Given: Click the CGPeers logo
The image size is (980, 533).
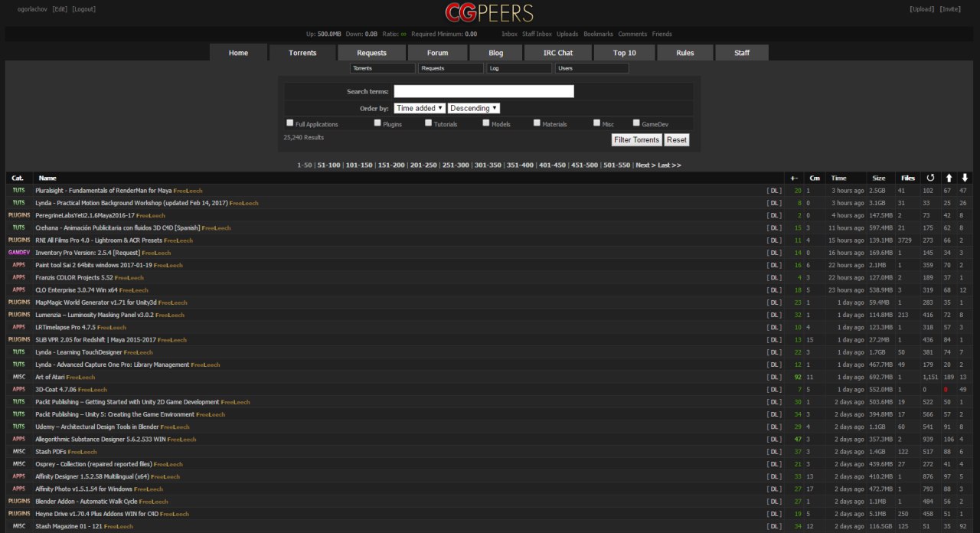Looking at the screenshot, I should click(489, 13).
